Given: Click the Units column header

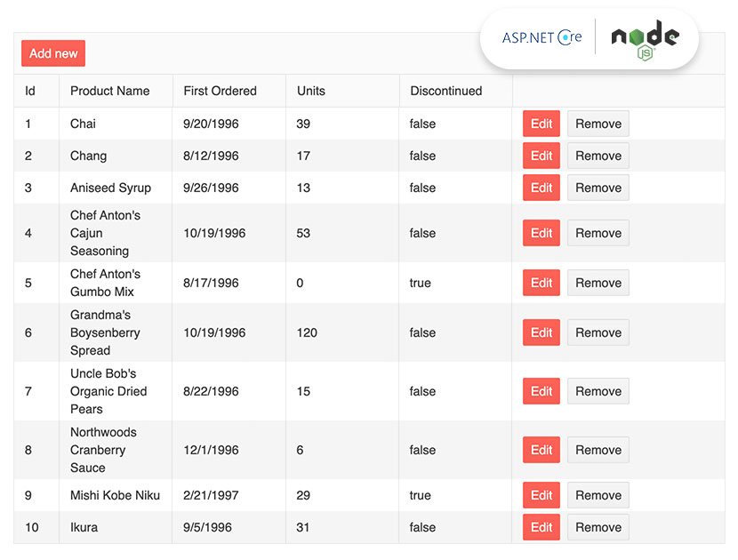Looking at the screenshot, I should [x=309, y=91].
